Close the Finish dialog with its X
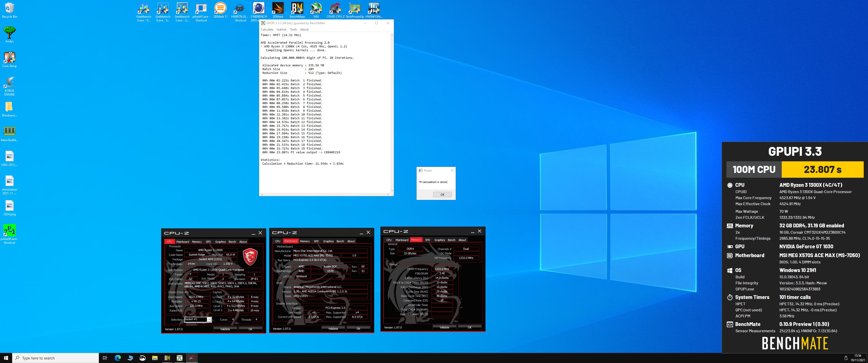This screenshot has width=868, height=363. tap(452, 170)
